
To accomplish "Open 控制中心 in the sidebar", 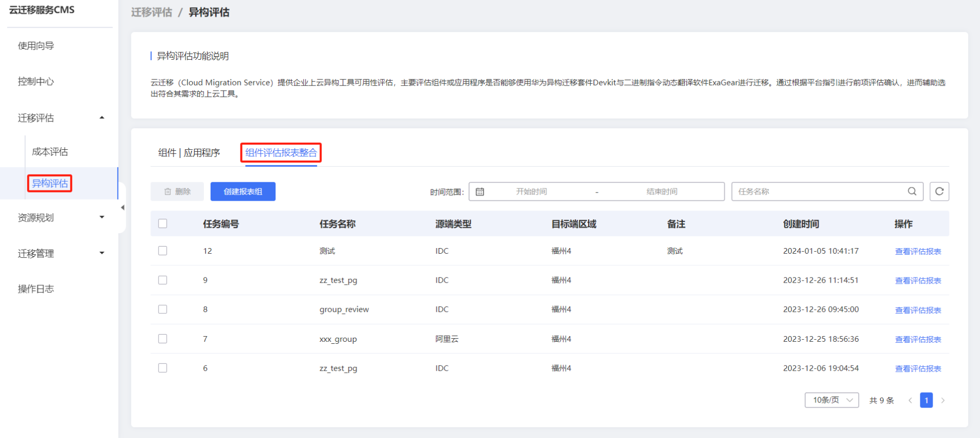I will [36, 81].
